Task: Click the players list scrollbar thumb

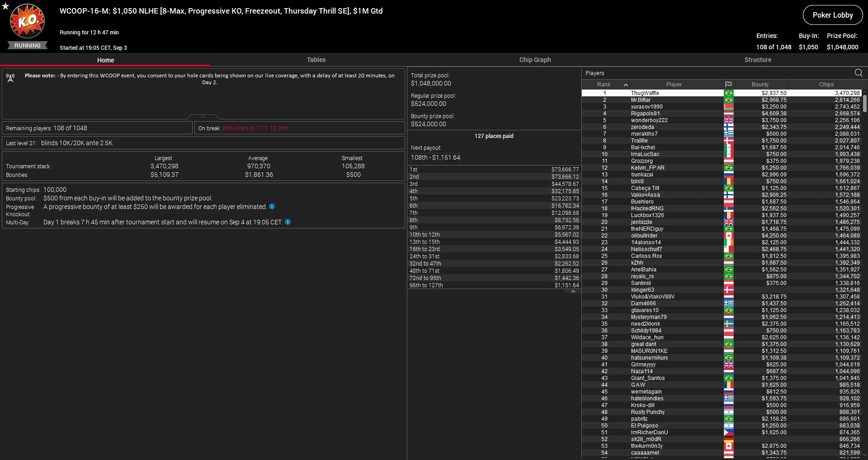Action: pos(865,103)
